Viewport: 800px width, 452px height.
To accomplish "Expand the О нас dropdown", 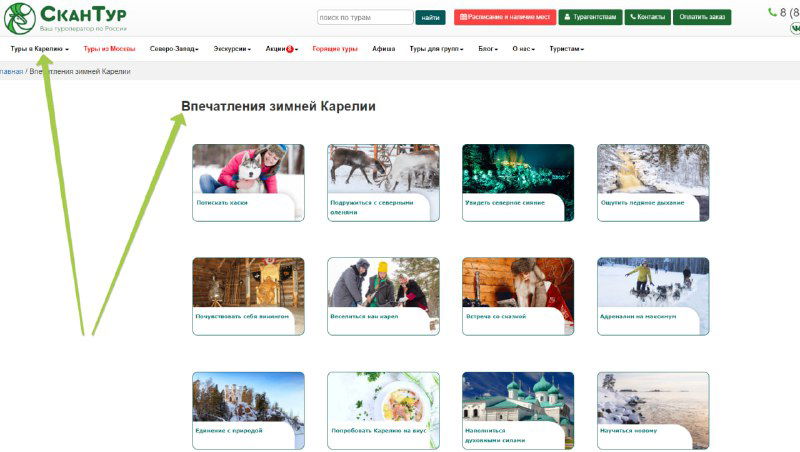I will tap(523, 49).
